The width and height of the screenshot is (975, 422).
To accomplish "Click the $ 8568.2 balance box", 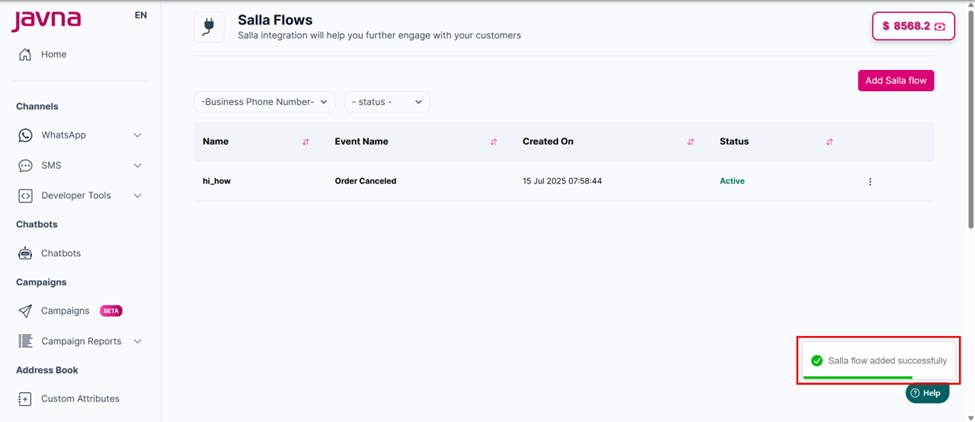I will (x=913, y=26).
